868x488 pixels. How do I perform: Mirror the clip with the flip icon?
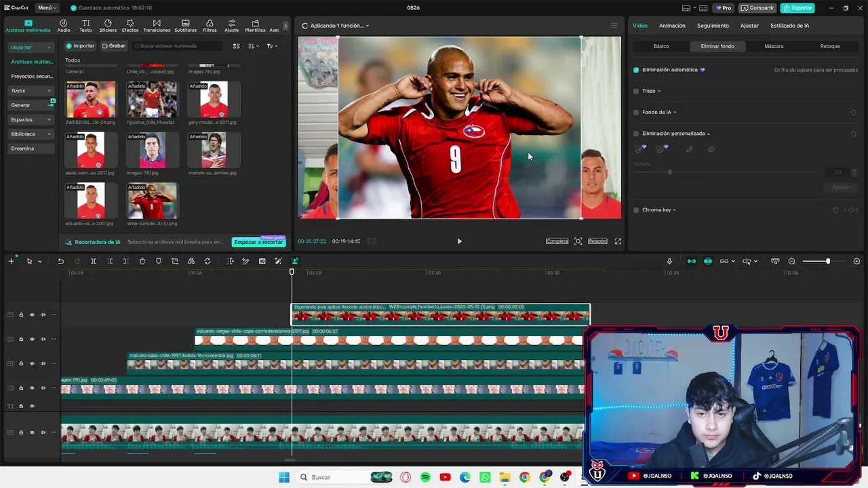click(191, 262)
